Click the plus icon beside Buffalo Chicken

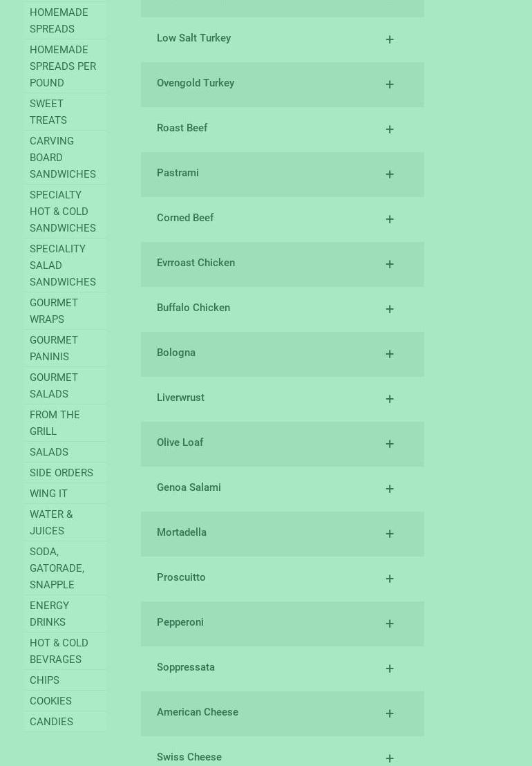(390, 309)
